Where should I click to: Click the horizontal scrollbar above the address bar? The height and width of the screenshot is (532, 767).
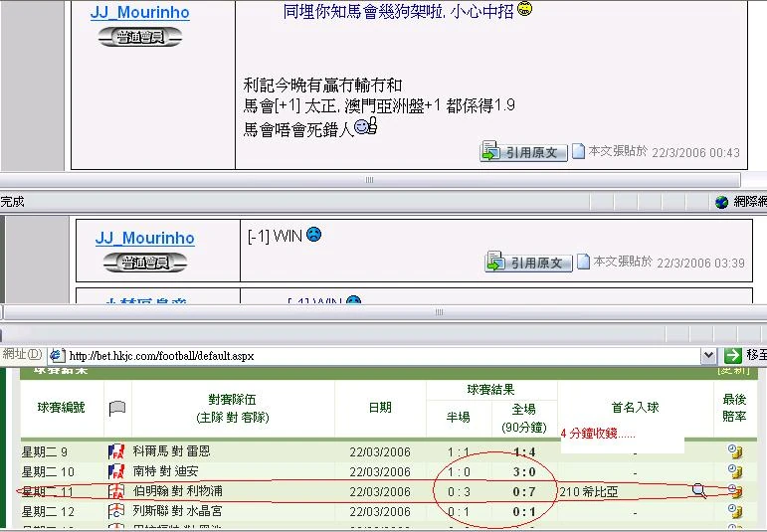(x=440, y=312)
